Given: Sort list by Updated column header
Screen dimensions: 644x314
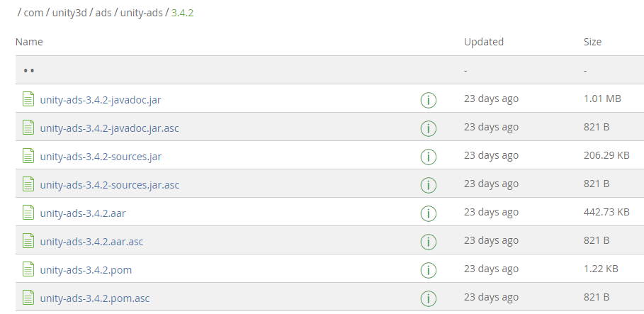Looking at the screenshot, I should [x=483, y=42].
